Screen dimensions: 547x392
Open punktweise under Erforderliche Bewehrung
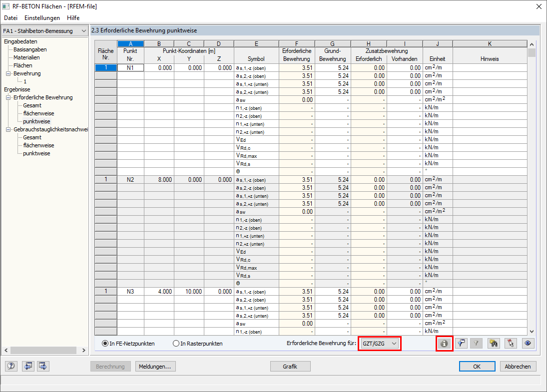36,122
